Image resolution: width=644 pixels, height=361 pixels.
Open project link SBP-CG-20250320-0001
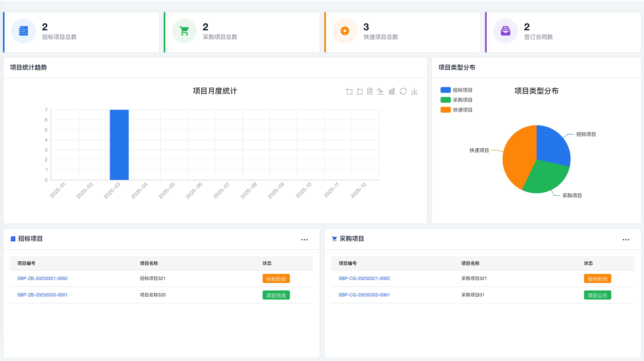point(364,295)
